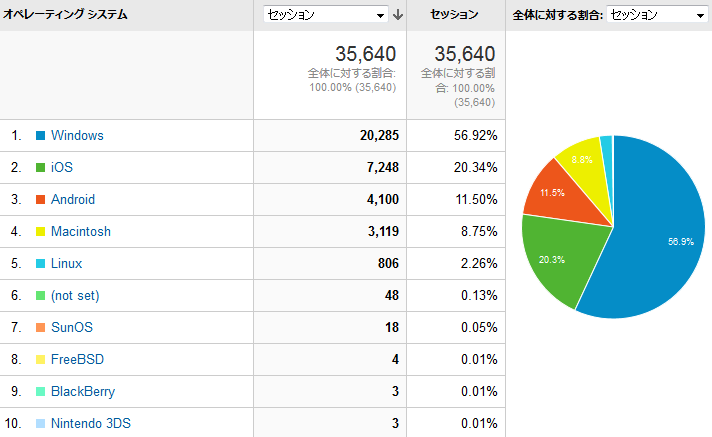Image resolution: width=712 pixels, height=437 pixels.
Task: Click the sort descending arrow icon
Action: (398, 15)
